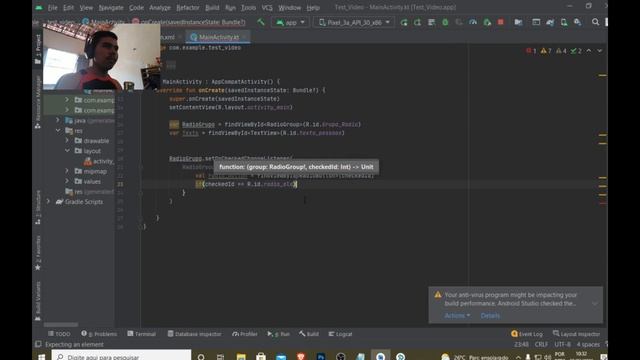Click the Apply Code Changes icon
This screenshot has height=360, width=640.
pyautogui.click(x=431, y=22)
